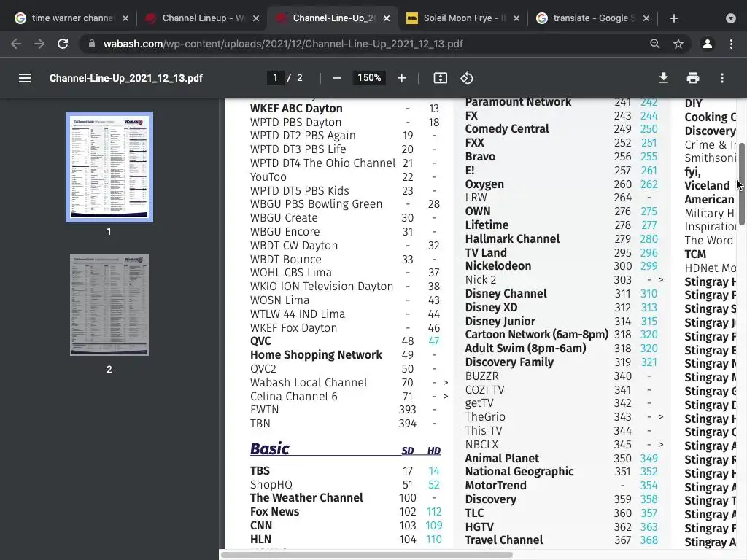Select page 1 thumbnail
The width and height of the screenshot is (747, 560).
(x=109, y=167)
